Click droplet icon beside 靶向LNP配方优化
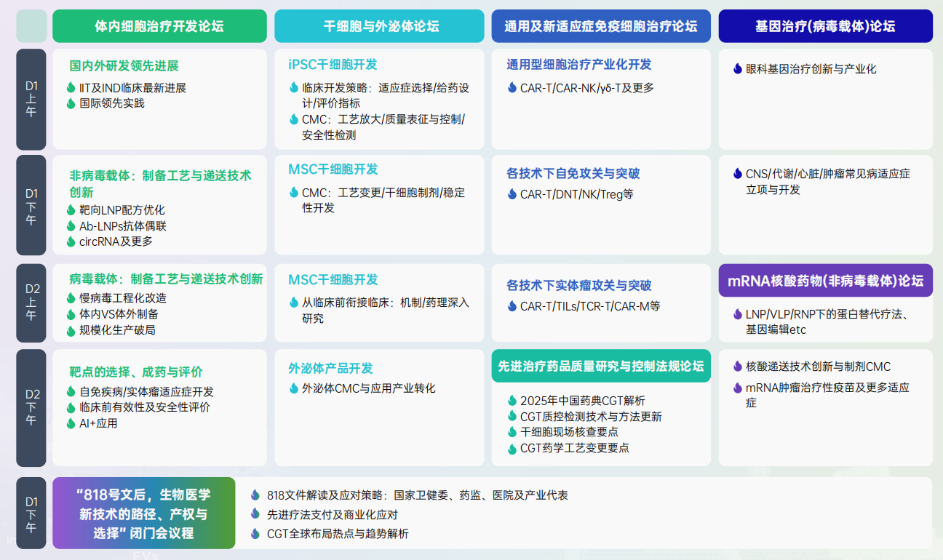943x560 pixels. tap(71, 210)
